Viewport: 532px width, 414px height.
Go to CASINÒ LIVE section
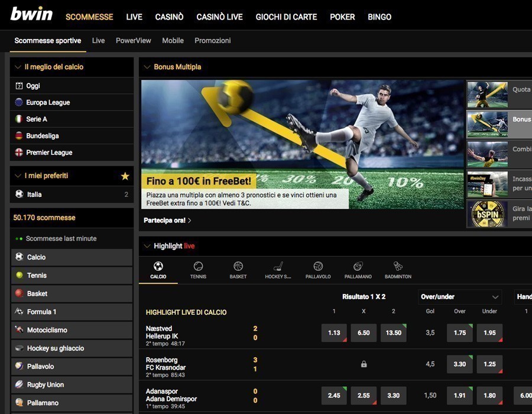point(219,17)
